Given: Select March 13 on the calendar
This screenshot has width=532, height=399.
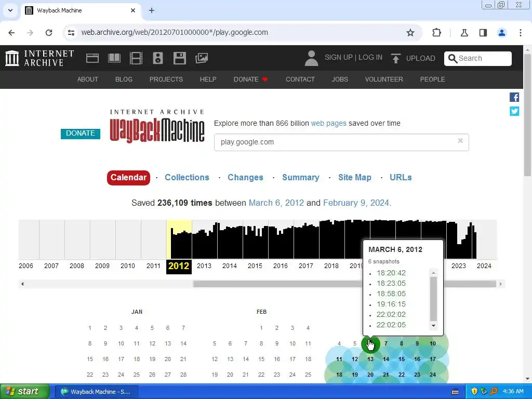Looking at the screenshot, I should click(370, 360).
